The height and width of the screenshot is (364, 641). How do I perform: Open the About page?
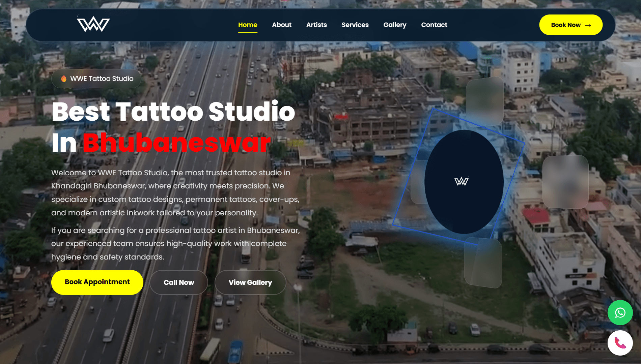282,25
